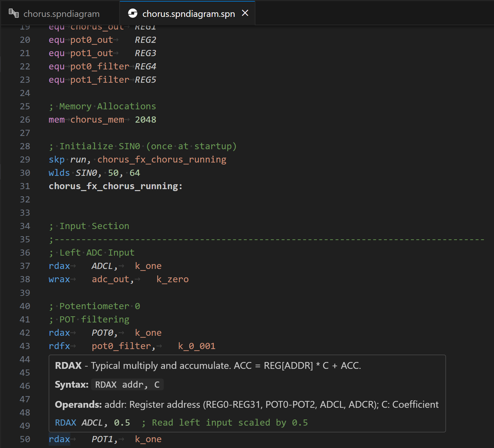Close the chorus.spndiagram.spn tab
The width and height of the screenshot is (494, 448).
click(x=245, y=13)
